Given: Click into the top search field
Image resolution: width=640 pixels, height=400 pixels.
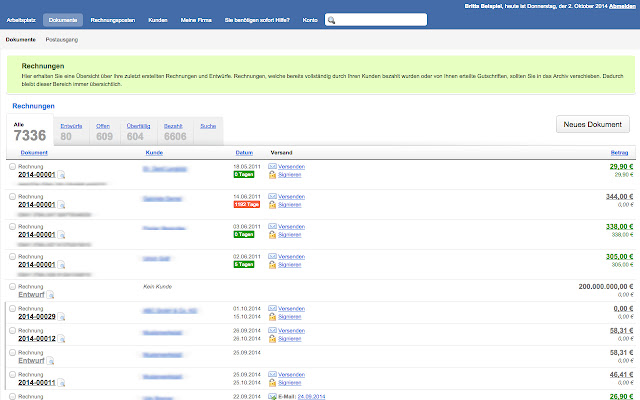Looking at the screenshot, I should pyautogui.click(x=376, y=20).
